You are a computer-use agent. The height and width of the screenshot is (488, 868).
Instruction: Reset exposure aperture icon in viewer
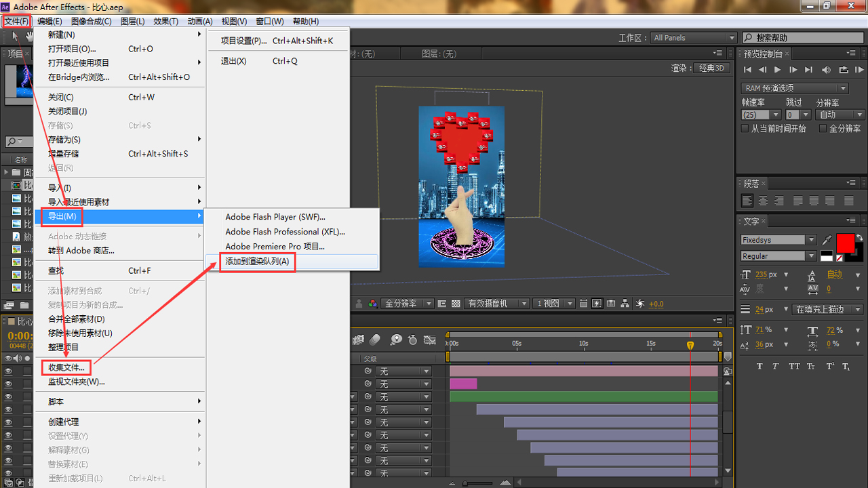click(x=641, y=304)
